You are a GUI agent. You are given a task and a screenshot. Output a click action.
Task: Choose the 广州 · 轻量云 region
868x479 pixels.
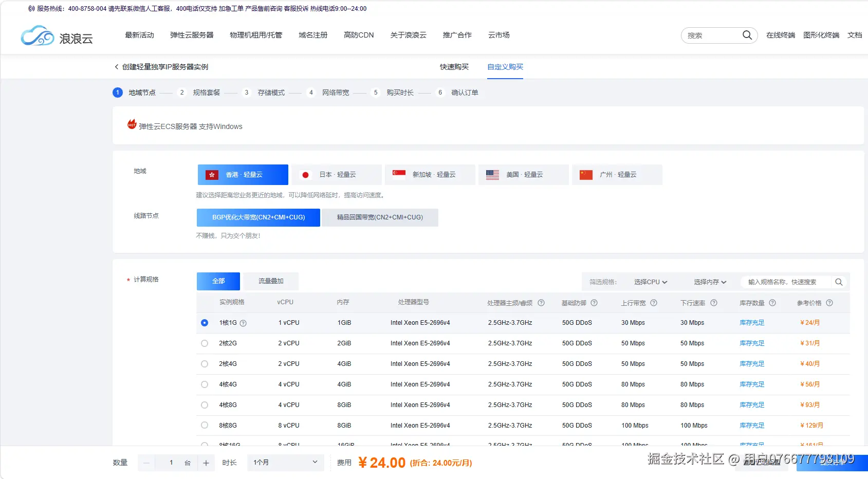click(617, 175)
